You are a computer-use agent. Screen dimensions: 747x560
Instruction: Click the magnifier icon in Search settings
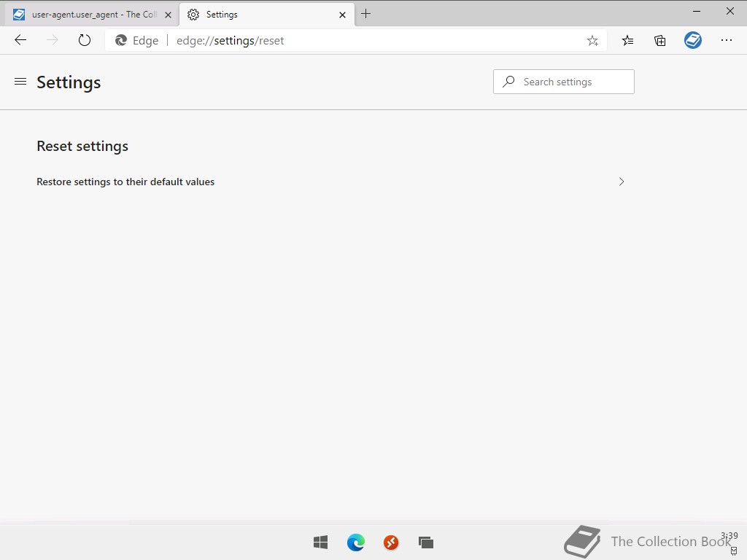pos(508,82)
